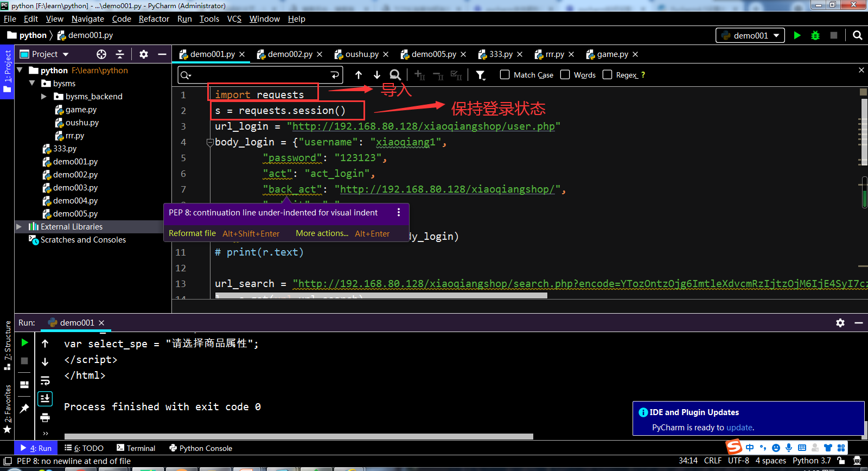The image size is (868, 471).
Task: Expand the bysms_backend folder arrow
Action: [x=44, y=96]
